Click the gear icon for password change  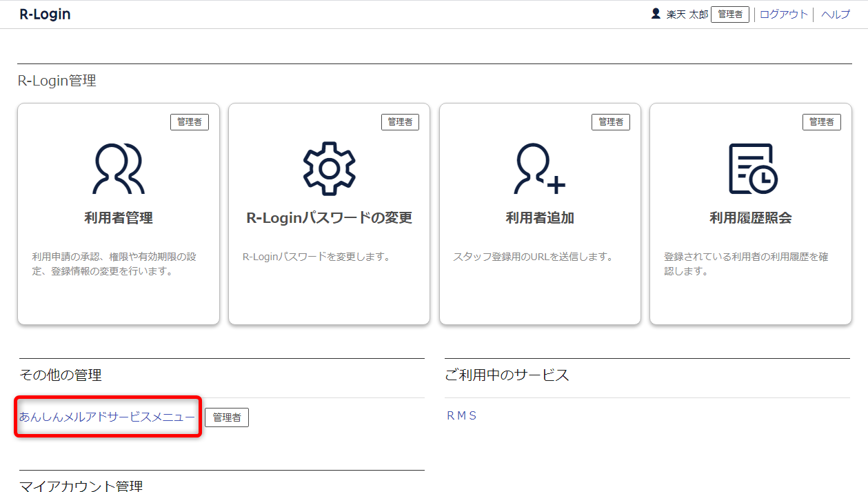pyautogui.click(x=329, y=169)
